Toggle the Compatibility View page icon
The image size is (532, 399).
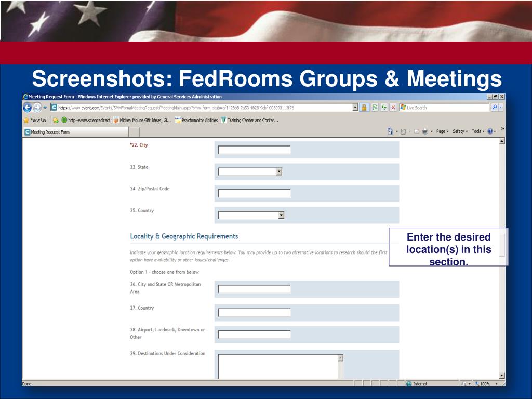375,108
